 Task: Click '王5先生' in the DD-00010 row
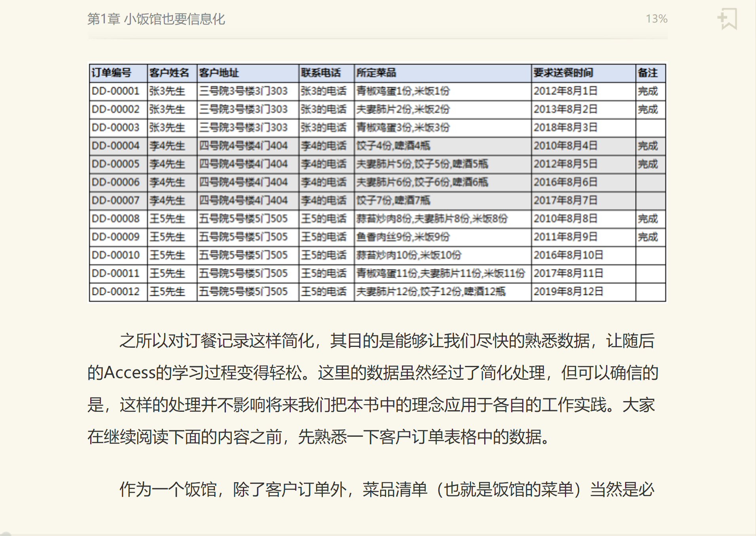167,255
